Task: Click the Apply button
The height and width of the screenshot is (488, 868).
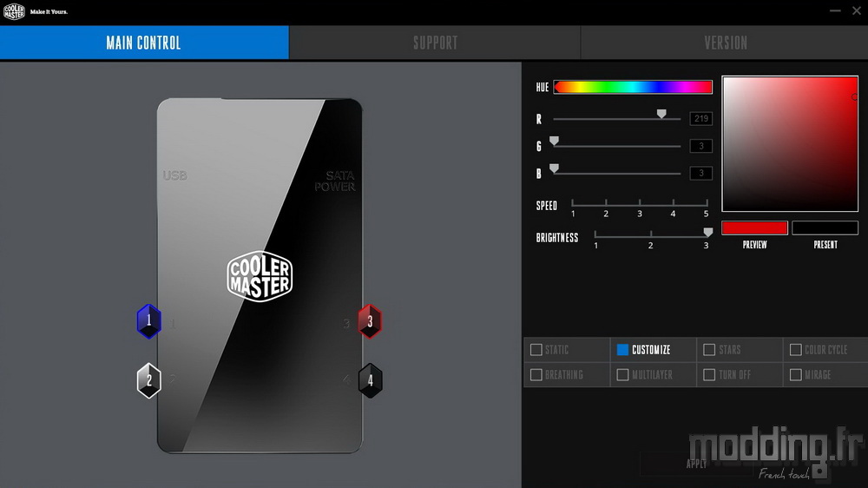Action: (696, 464)
